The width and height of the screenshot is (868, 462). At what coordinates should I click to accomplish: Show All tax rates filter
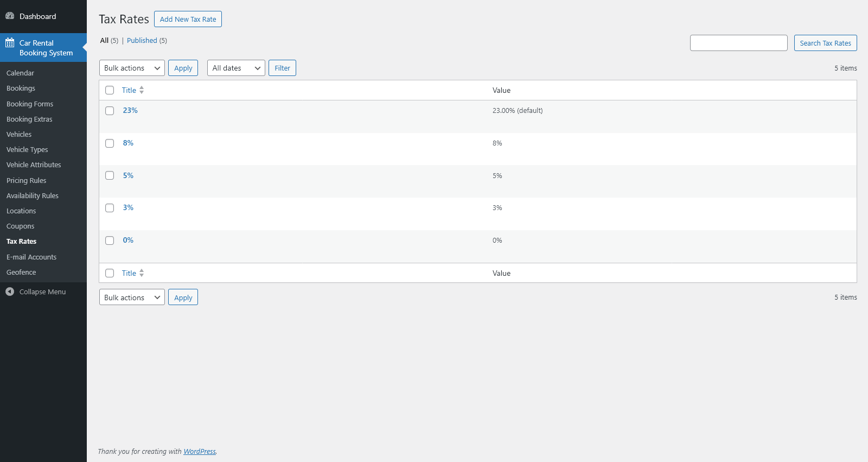pos(104,40)
